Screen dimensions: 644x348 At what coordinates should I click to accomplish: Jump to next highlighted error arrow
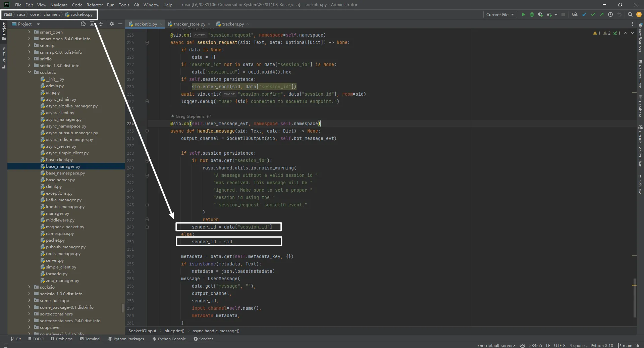(633, 33)
